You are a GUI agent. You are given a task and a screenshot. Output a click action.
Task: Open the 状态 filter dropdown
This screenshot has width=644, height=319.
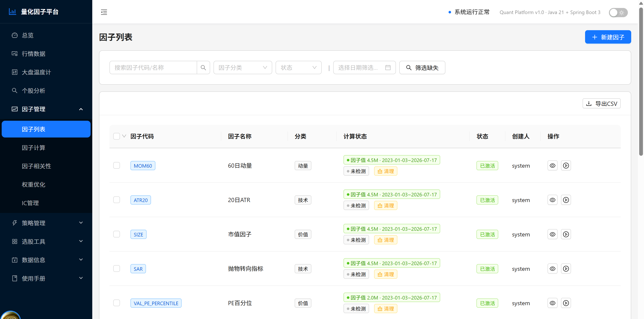[298, 67]
